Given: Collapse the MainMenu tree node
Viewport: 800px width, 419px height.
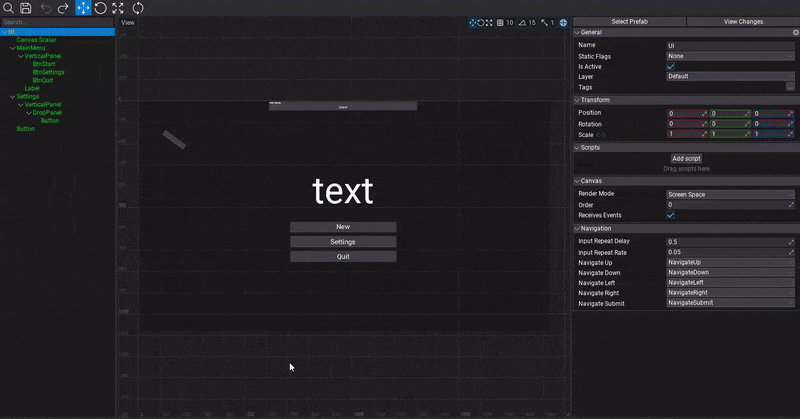Looking at the screenshot, I should (x=12, y=48).
